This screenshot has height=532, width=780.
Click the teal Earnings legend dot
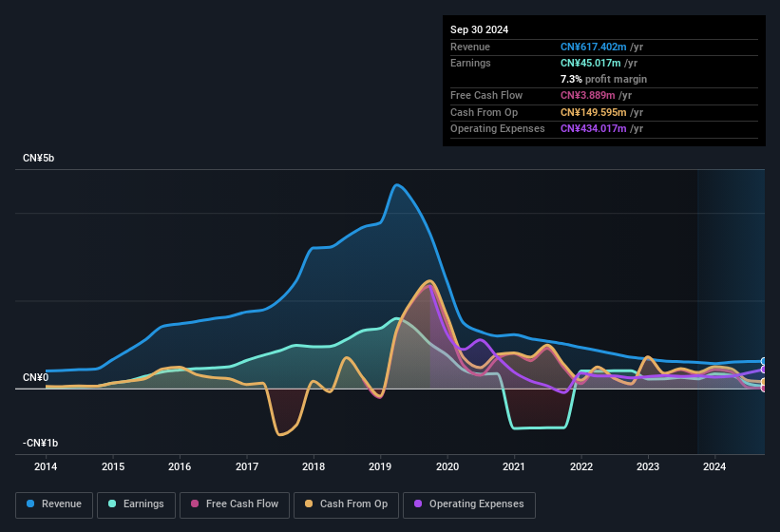(x=112, y=503)
